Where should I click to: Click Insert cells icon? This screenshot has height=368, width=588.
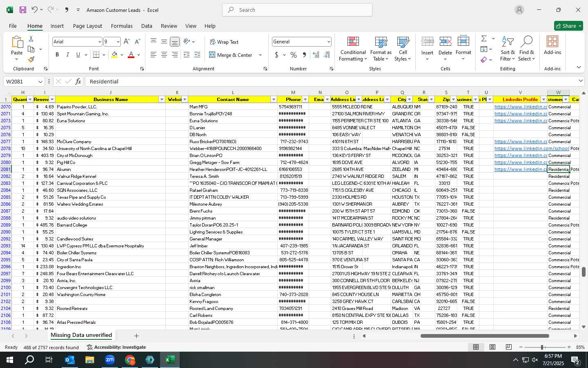tap(427, 42)
